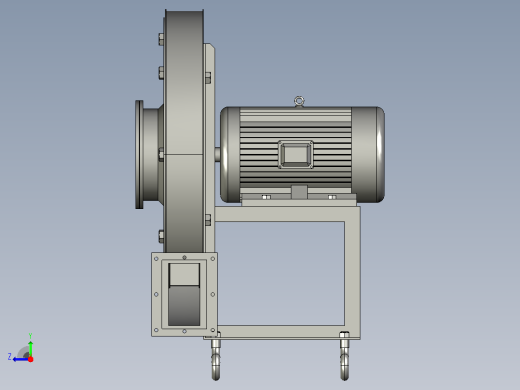Viewport: 520px width, 390px height.
Task: Select the blower volute housing
Action: tap(184, 132)
